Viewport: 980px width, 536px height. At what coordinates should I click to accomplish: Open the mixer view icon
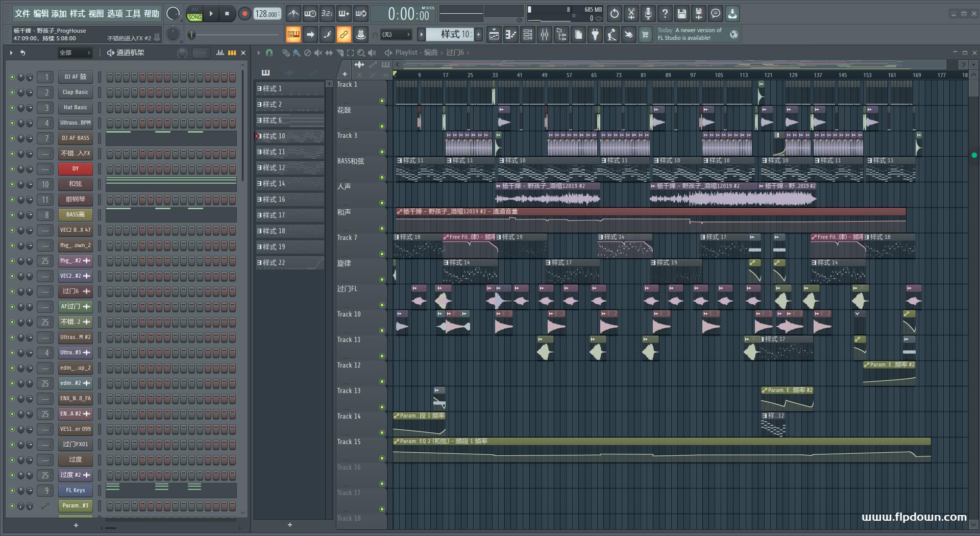click(x=545, y=35)
